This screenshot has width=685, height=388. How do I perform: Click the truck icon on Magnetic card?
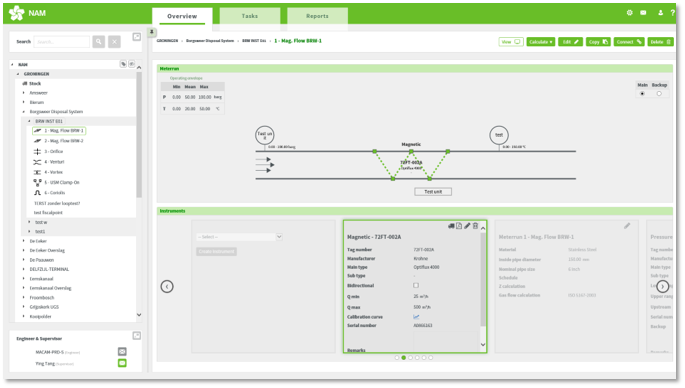[451, 226]
